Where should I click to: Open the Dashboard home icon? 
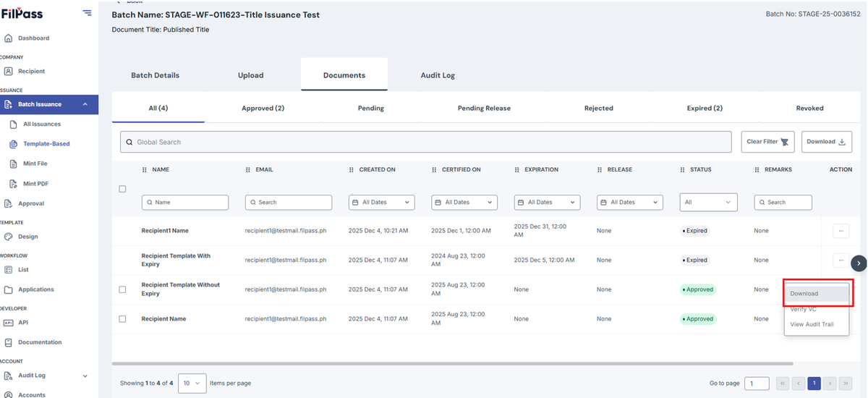[8, 38]
